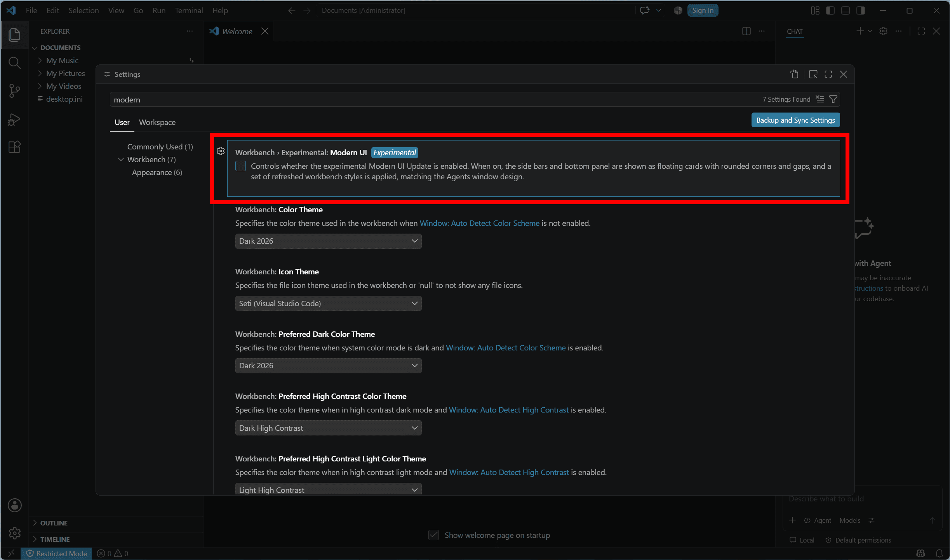Click the remote window icon in status bar
950x560 pixels.
tap(11, 553)
